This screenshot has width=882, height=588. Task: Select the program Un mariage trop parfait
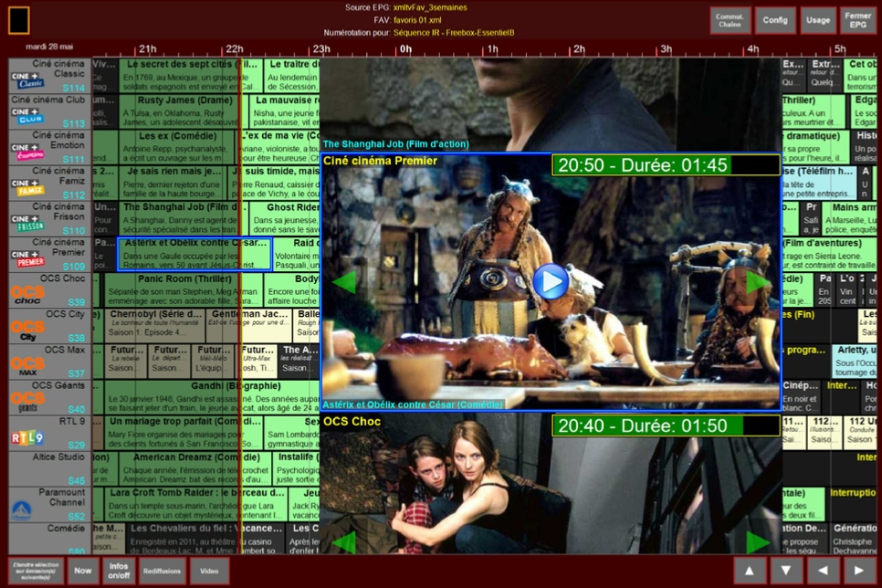(x=184, y=433)
